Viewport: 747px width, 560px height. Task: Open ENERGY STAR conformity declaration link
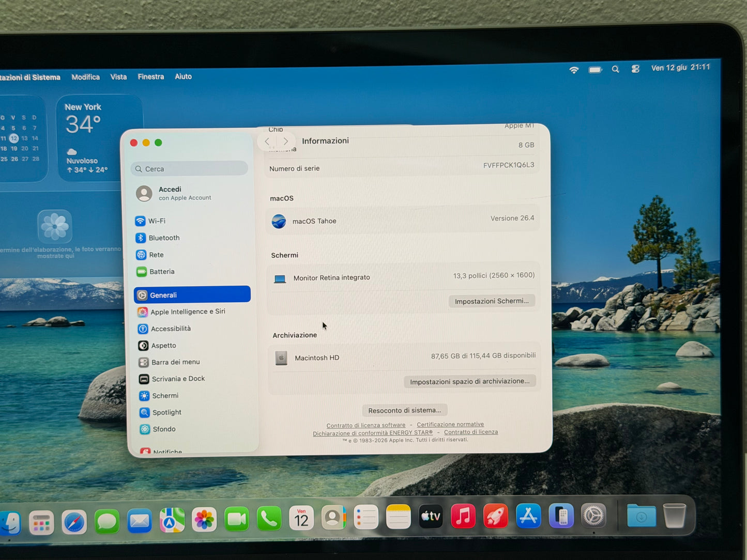coord(373,433)
